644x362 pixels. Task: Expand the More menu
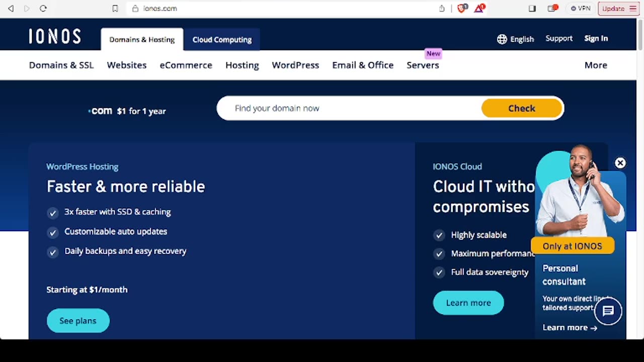[x=596, y=65]
